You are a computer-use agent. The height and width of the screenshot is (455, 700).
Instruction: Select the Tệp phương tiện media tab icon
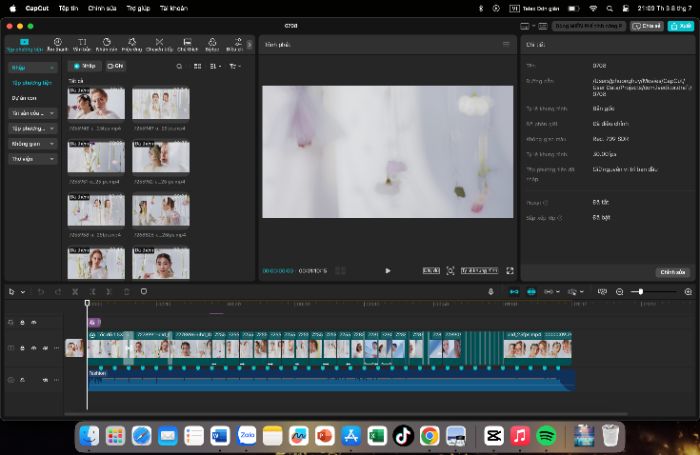[x=25, y=42]
